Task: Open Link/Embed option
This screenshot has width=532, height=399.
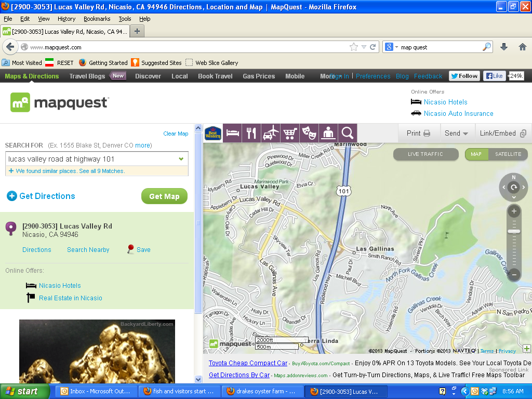Action: (503, 134)
